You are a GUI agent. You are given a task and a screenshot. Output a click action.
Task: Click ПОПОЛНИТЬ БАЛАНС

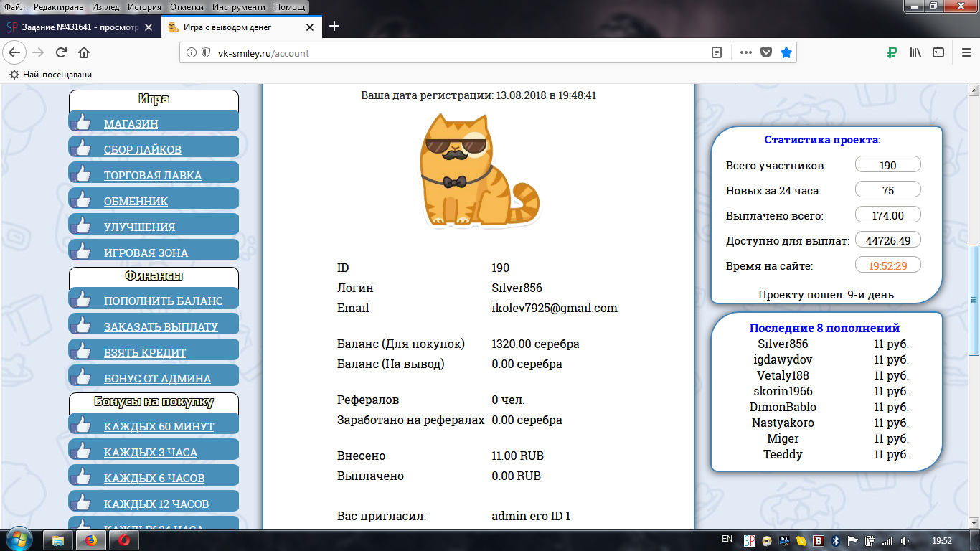[x=164, y=301]
